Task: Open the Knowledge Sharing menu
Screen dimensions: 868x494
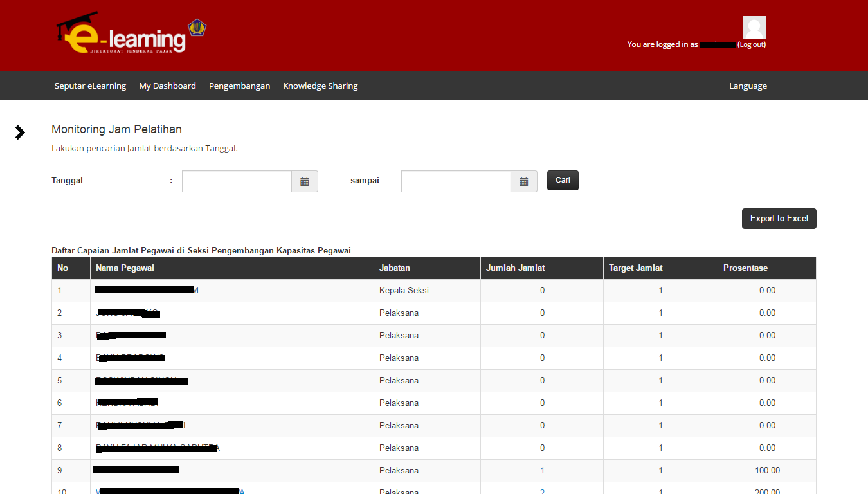Action: pyautogui.click(x=320, y=85)
